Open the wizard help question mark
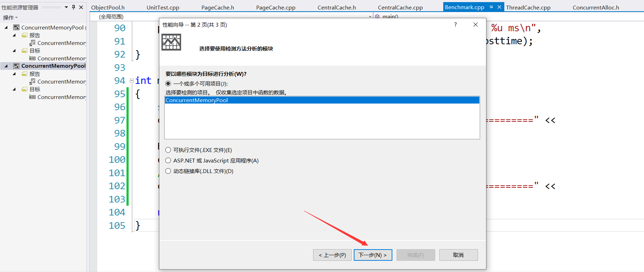The image size is (644, 272). tap(455, 25)
